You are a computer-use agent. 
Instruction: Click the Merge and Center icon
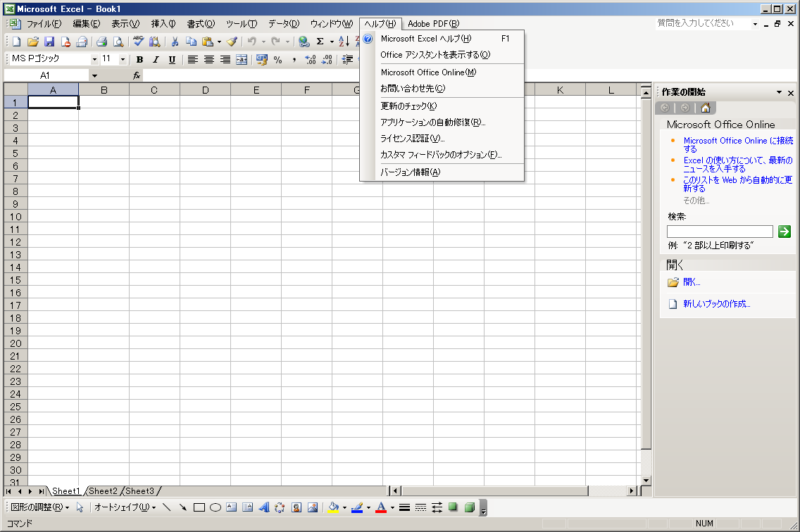(242, 60)
